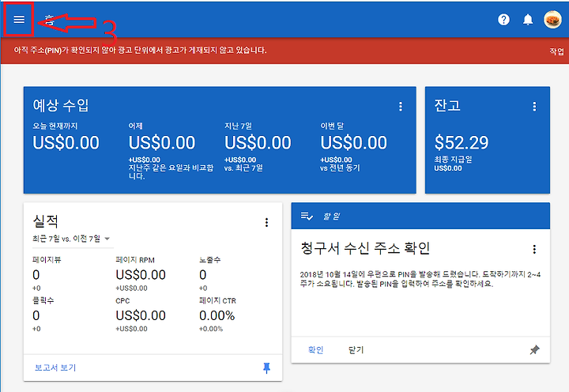Open the hamburger navigation menu
The image size is (569, 392).
coord(19,19)
